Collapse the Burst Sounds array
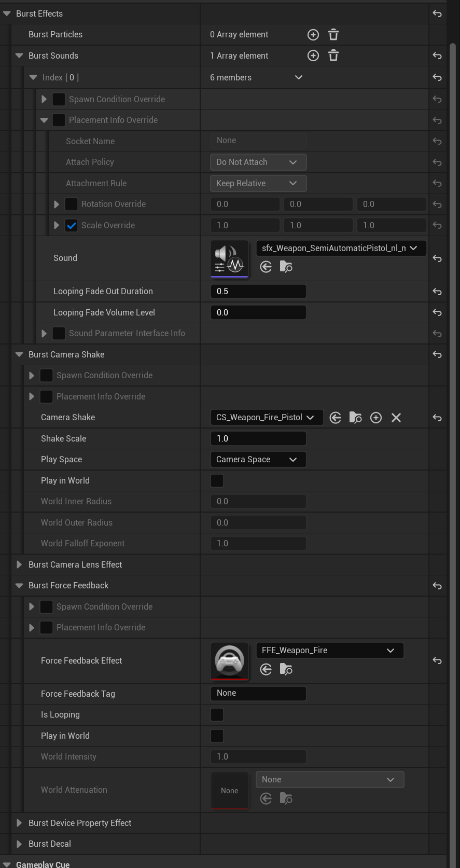The image size is (460, 868). point(19,56)
